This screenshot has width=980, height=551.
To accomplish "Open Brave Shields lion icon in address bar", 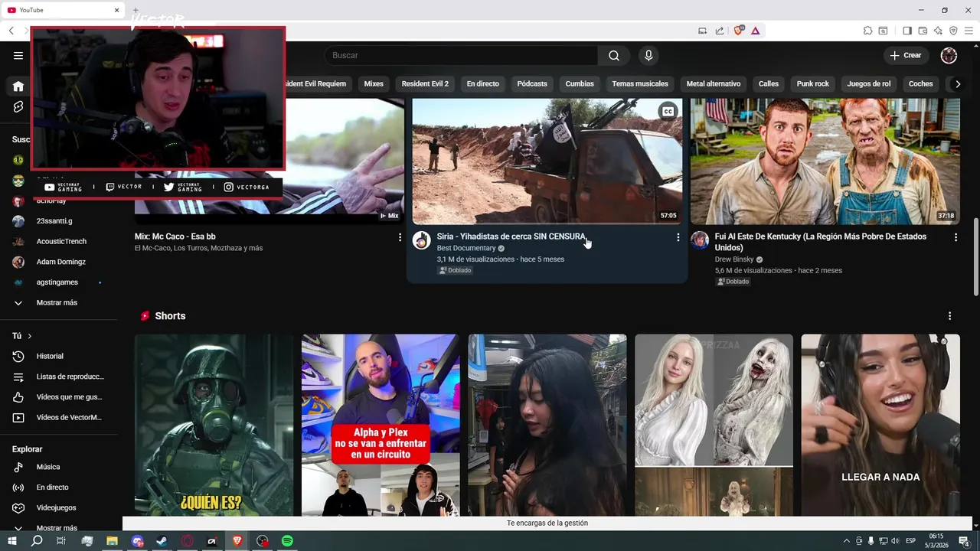I will click(x=739, y=31).
